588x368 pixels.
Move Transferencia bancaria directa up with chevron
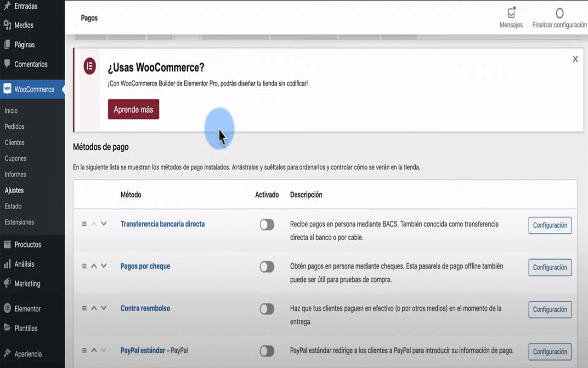pyautogui.click(x=94, y=223)
